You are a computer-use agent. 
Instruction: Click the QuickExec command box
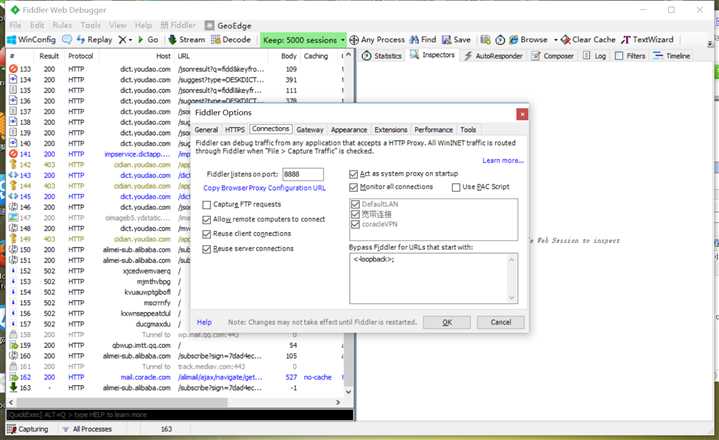pos(180,414)
